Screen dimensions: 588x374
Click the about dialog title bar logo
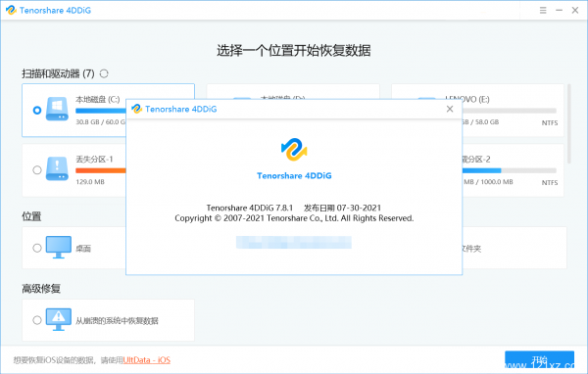pos(136,109)
